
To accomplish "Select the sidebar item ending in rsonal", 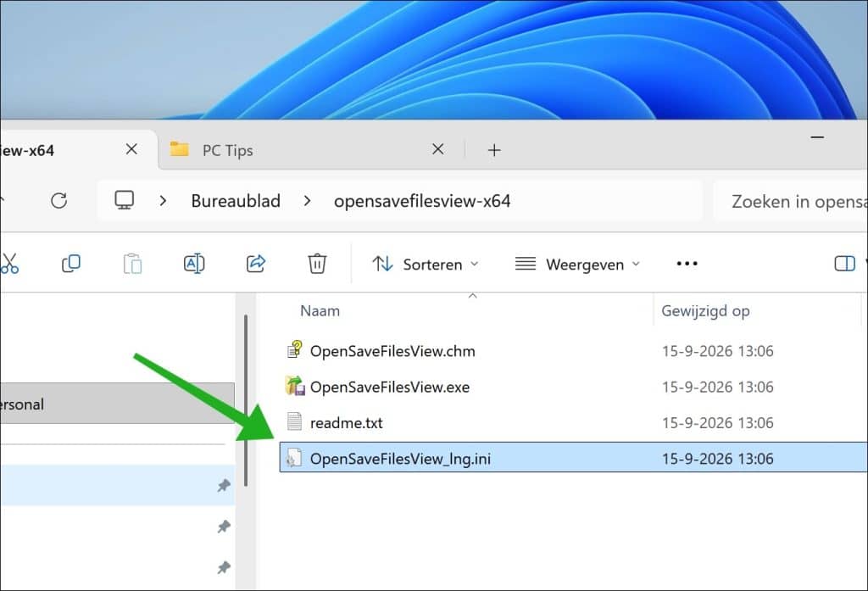I will [x=117, y=404].
